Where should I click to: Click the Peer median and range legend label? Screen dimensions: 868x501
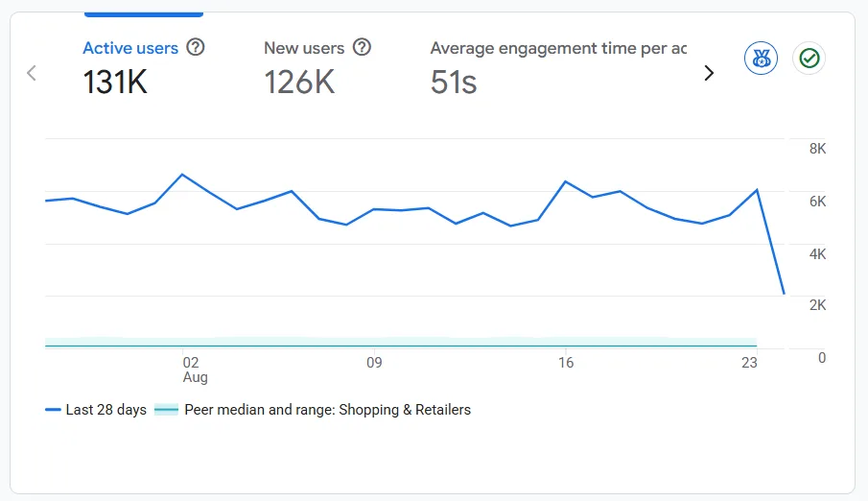pos(327,410)
